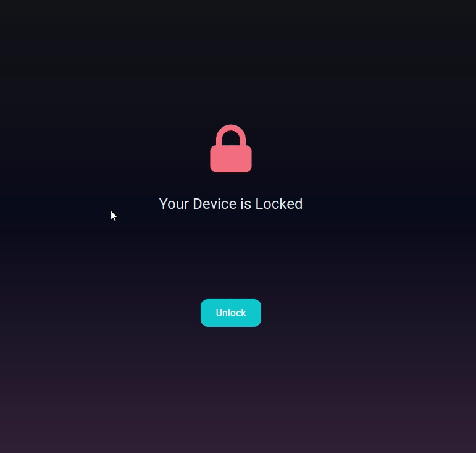This screenshot has height=453, width=476.
Task: Click the pink padlock icon
Action: pos(231,148)
